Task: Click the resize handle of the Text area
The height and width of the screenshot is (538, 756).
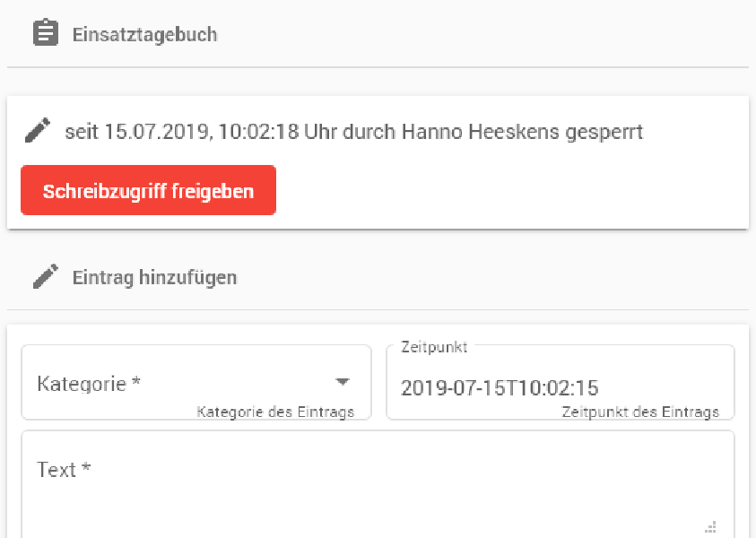Action: (710, 526)
